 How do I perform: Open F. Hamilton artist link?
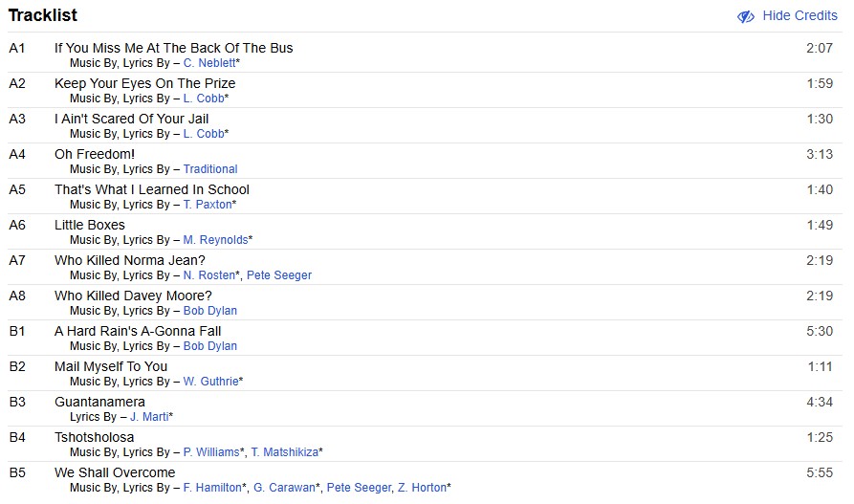click(x=212, y=488)
